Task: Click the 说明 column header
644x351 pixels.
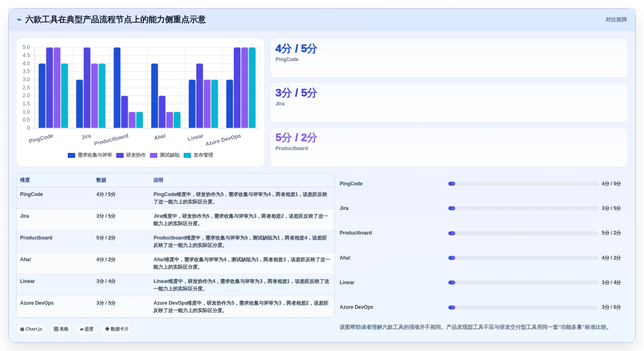Action: 158,180
